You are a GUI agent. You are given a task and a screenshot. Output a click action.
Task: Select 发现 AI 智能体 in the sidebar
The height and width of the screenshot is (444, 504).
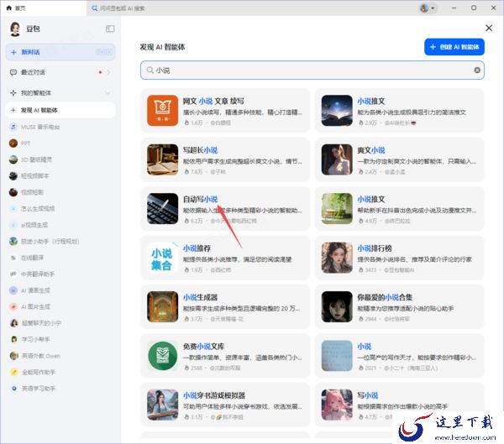coord(60,110)
